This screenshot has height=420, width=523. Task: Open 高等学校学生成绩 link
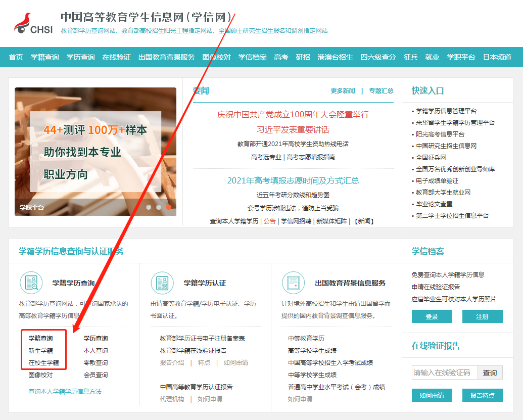click(312, 351)
